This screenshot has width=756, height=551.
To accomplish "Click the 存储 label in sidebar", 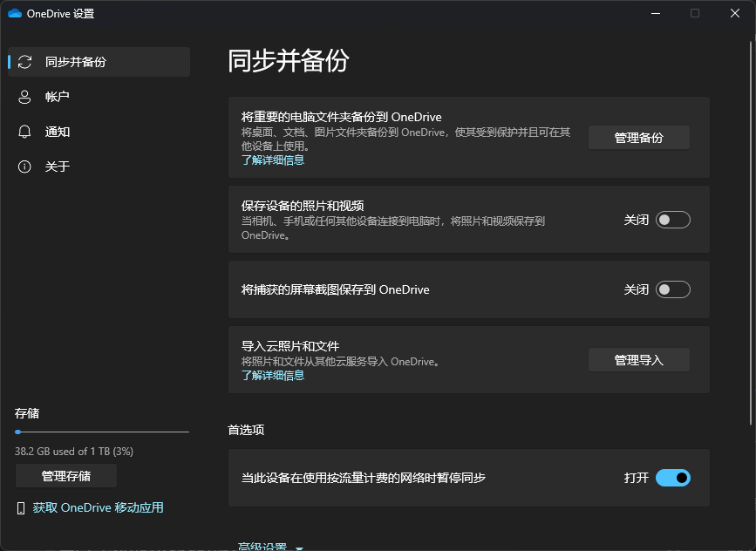I will [27, 413].
